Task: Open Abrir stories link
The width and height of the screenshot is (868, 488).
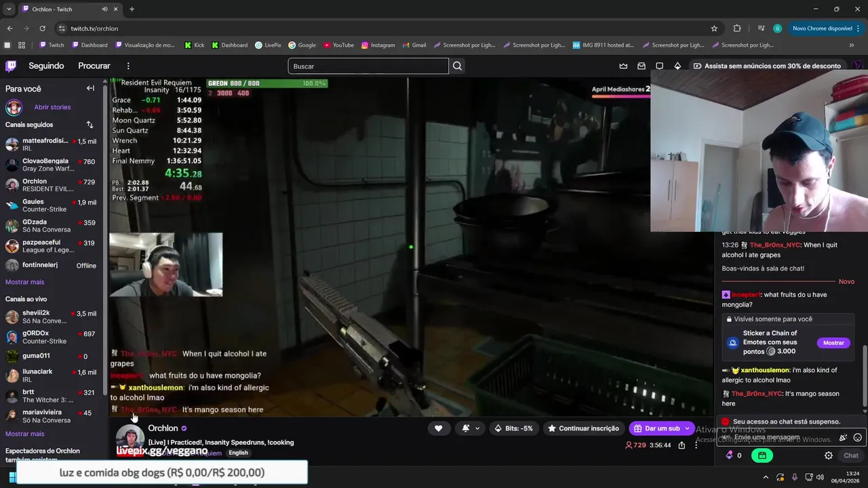Action: coord(52,107)
